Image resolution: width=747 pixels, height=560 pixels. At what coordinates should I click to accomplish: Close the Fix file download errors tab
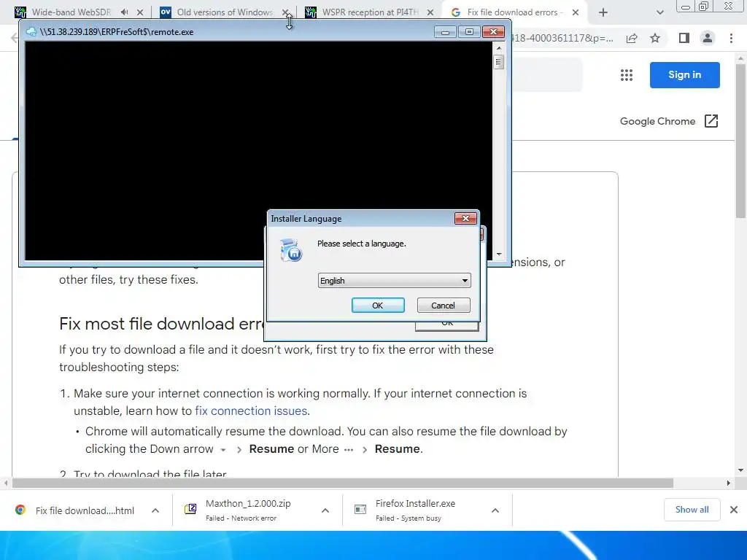(576, 12)
